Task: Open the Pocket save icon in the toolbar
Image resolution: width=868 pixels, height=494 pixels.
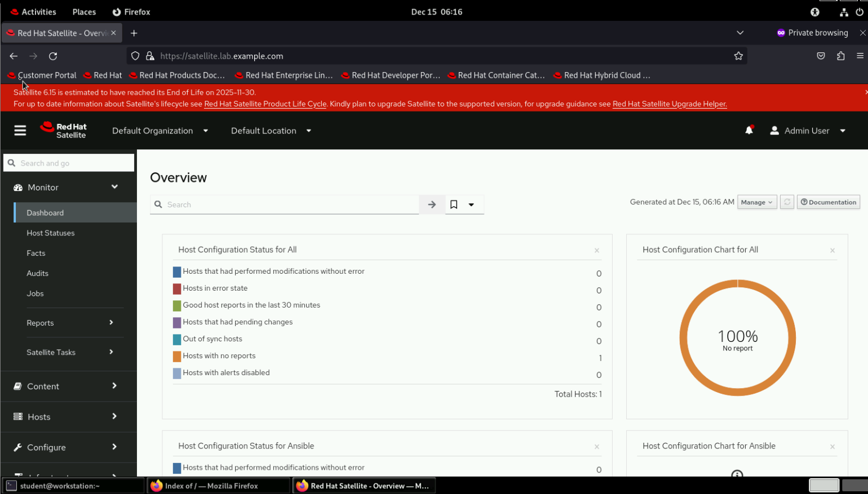Action: tap(821, 56)
